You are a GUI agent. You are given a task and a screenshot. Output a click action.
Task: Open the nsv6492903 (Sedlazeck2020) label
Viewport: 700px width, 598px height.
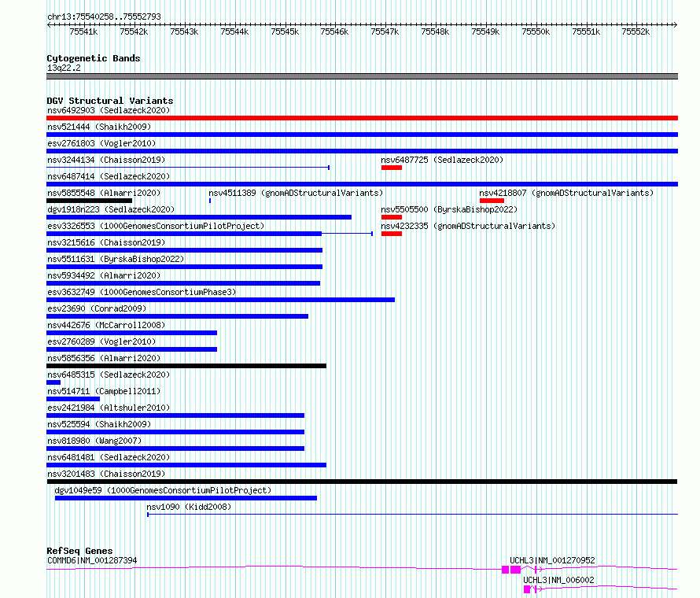(109, 110)
